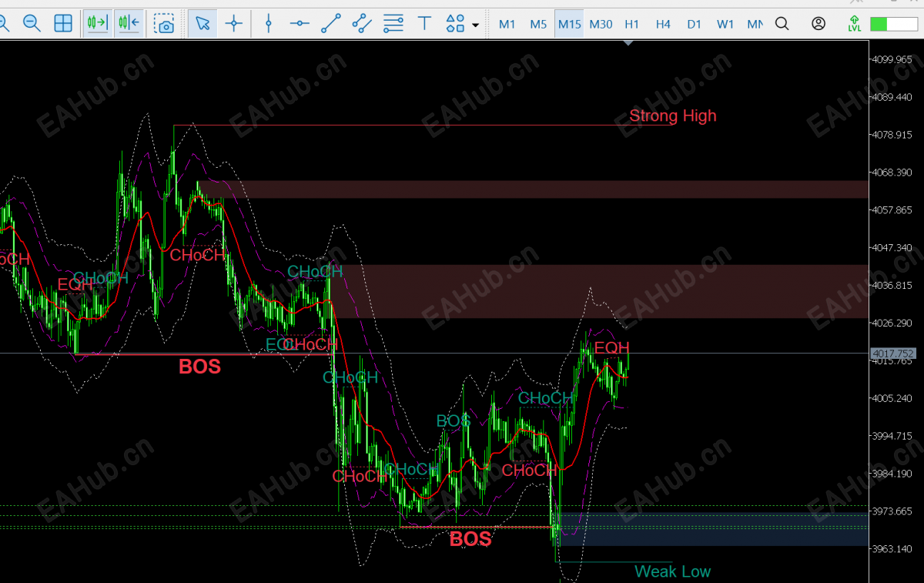Switch to H1 timeframe
924x583 pixels.
632,24
